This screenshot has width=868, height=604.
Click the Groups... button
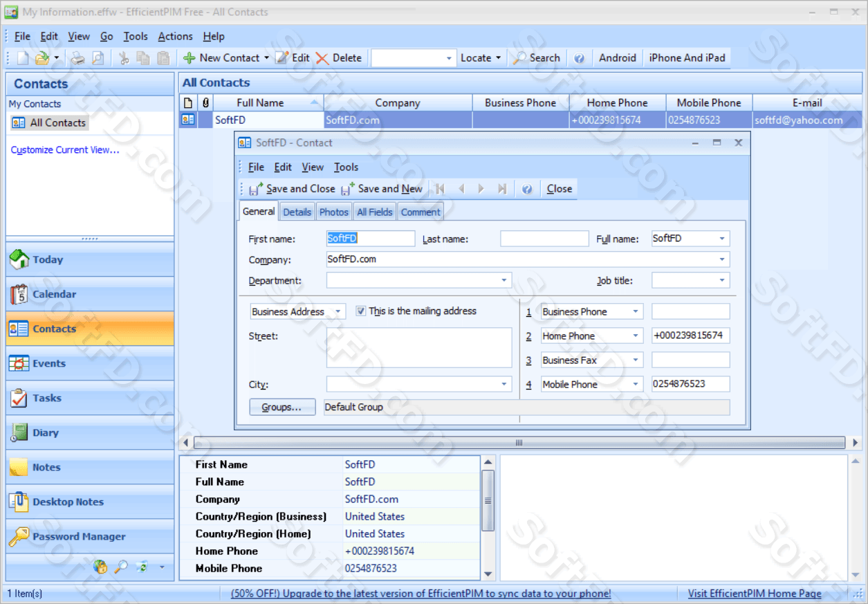[x=282, y=408]
